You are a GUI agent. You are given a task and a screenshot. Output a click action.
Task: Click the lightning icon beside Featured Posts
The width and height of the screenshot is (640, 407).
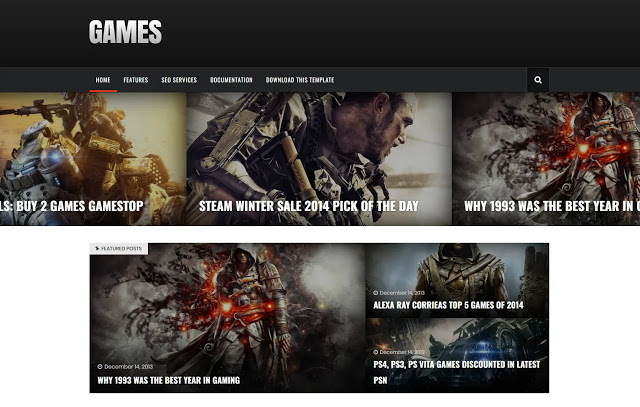point(97,248)
